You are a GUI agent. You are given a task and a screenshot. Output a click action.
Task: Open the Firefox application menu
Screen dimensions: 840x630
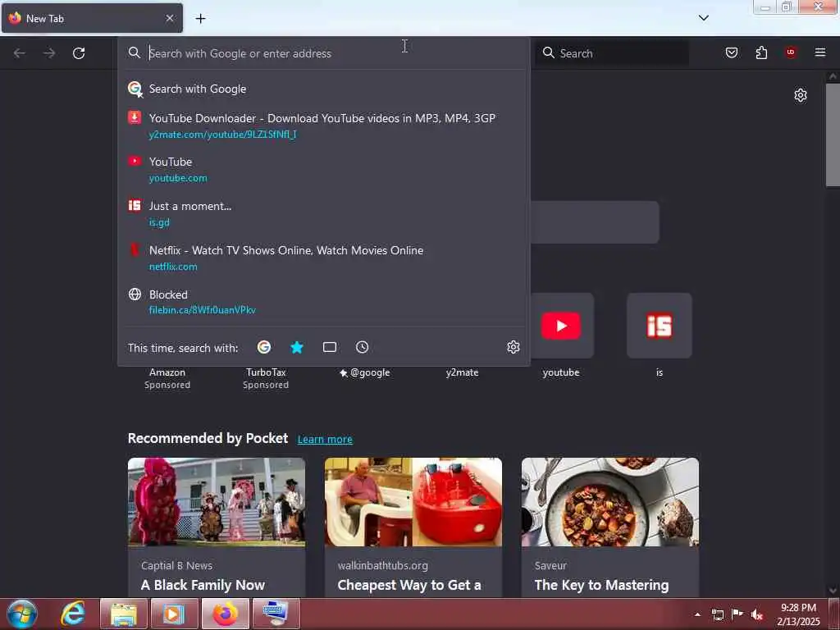pos(820,52)
